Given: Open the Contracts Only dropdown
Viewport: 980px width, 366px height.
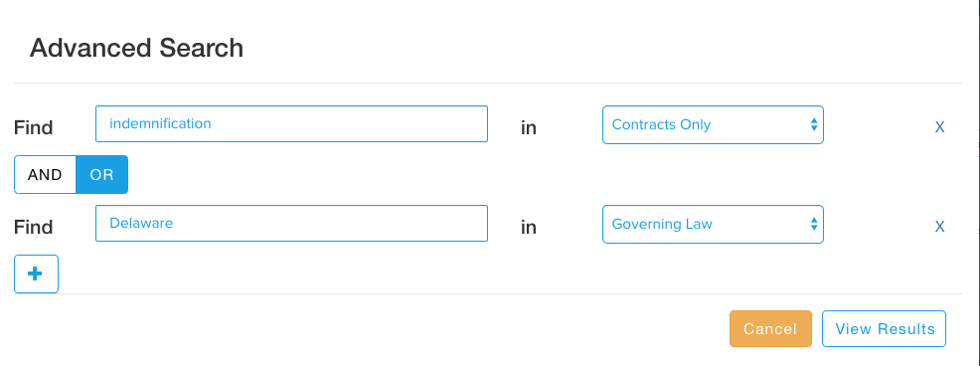Looking at the screenshot, I should click(713, 124).
